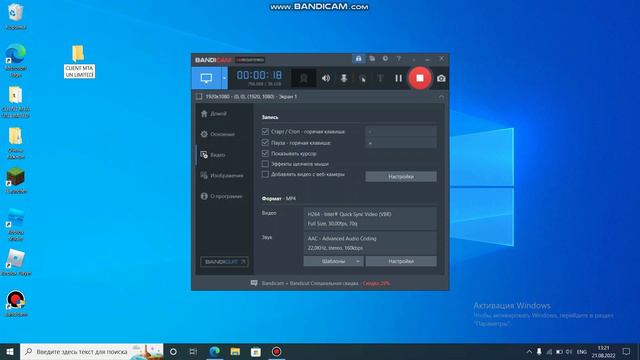Viewport: 640px width, 360px height.
Task: Click the text overlay T icon
Action: click(380, 78)
